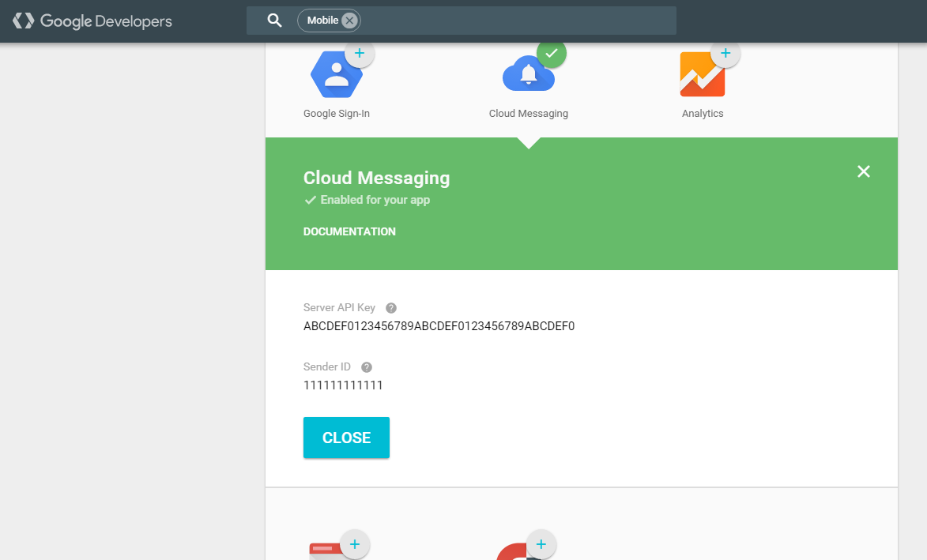Toggle the Cloud Messaging green checkmark badge
This screenshot has height=560, width=927.
coord(552,54)
